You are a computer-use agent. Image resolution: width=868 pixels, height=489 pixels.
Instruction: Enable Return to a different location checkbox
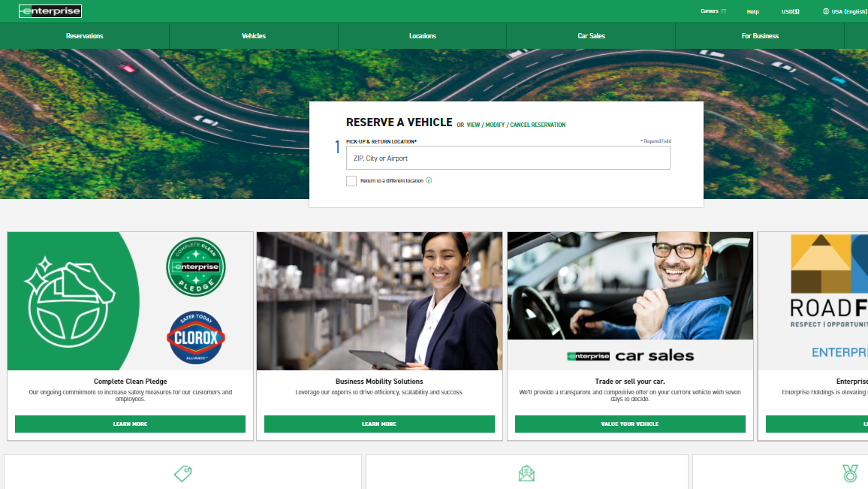click(351, 181)
